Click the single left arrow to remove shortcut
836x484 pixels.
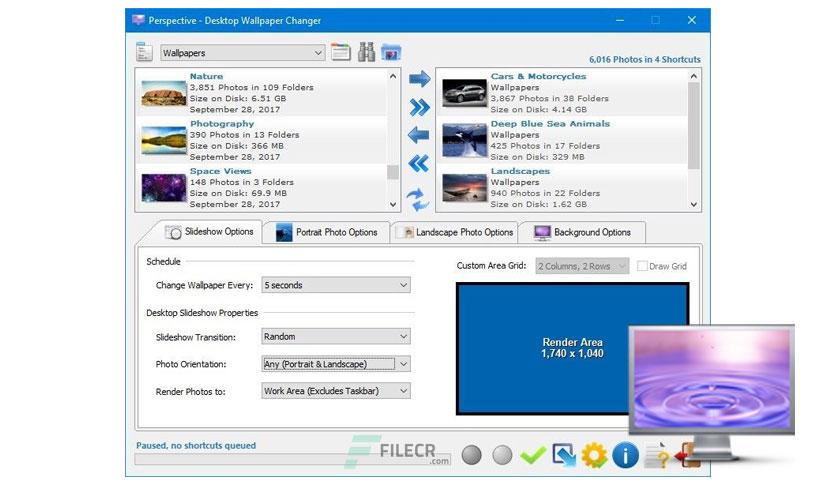[419, 135]
